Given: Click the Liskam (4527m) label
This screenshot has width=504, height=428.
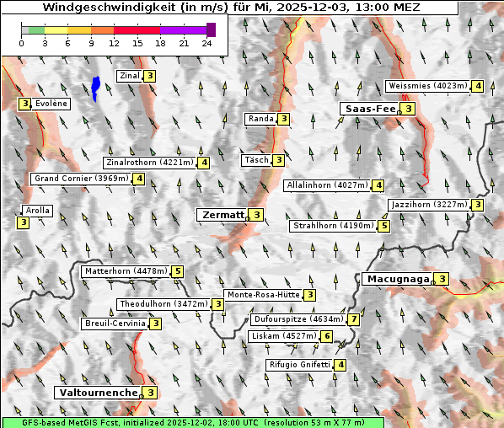Looking at the screenshot, I should coord(284,336).
